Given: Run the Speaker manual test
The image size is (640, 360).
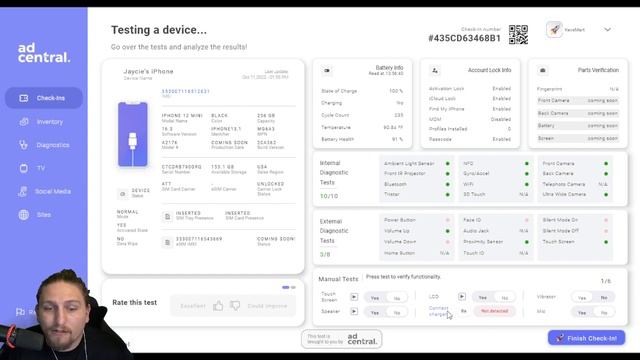Looking at the screenshot, I should tap(354, 311).
